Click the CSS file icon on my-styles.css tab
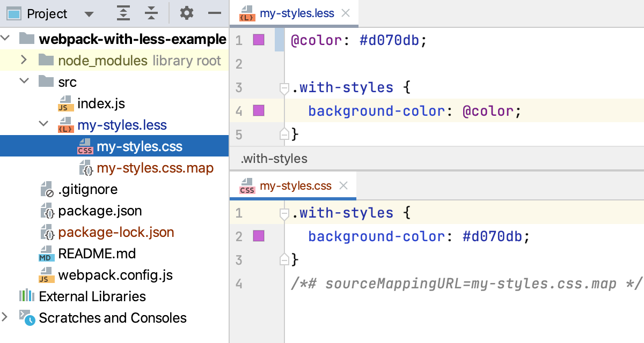This screenshot has width=644, height=343. click(247, 185)
